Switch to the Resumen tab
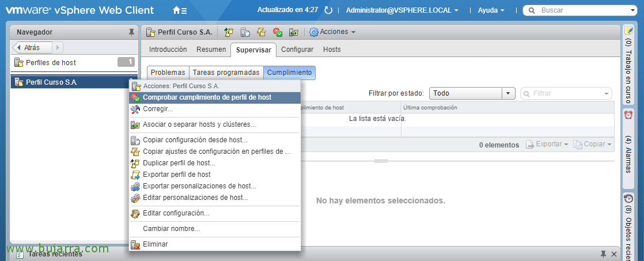The image size is (644, 261). [211, 50]
